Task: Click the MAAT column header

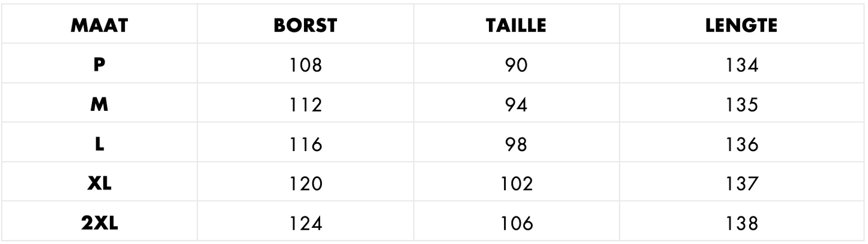Action: point(100,26)
